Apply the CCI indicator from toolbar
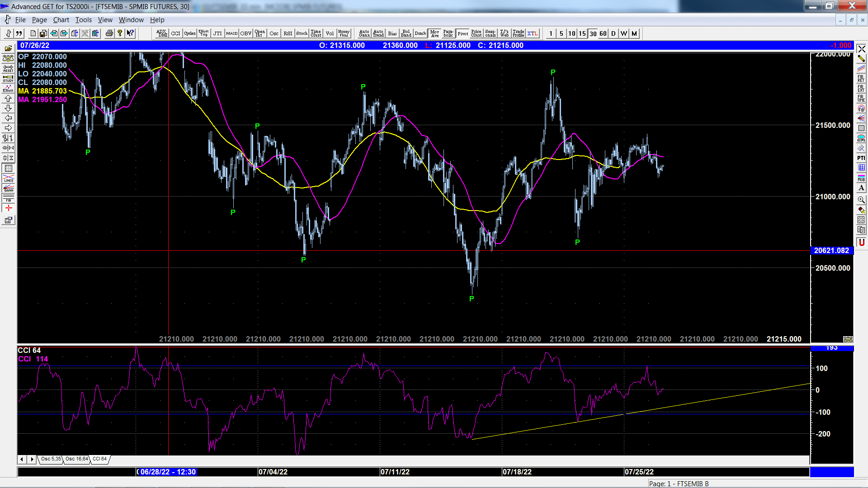 point(175,33)
